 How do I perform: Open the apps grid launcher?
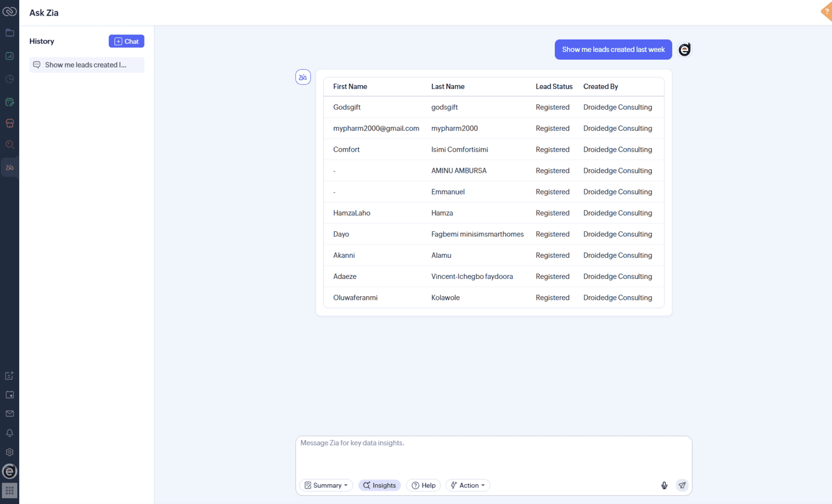pyautogui.click(x=9, y=490)
